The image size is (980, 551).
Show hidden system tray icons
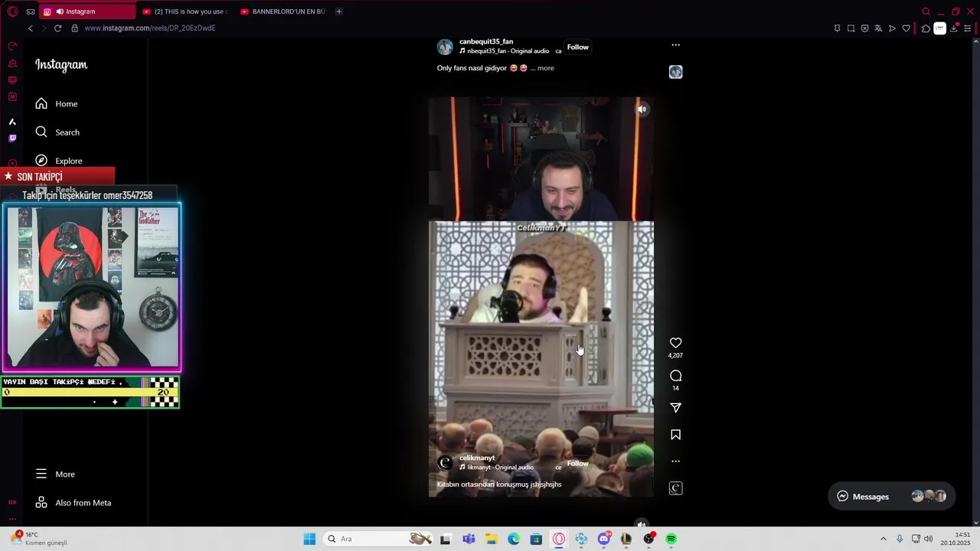pos(883,539)
